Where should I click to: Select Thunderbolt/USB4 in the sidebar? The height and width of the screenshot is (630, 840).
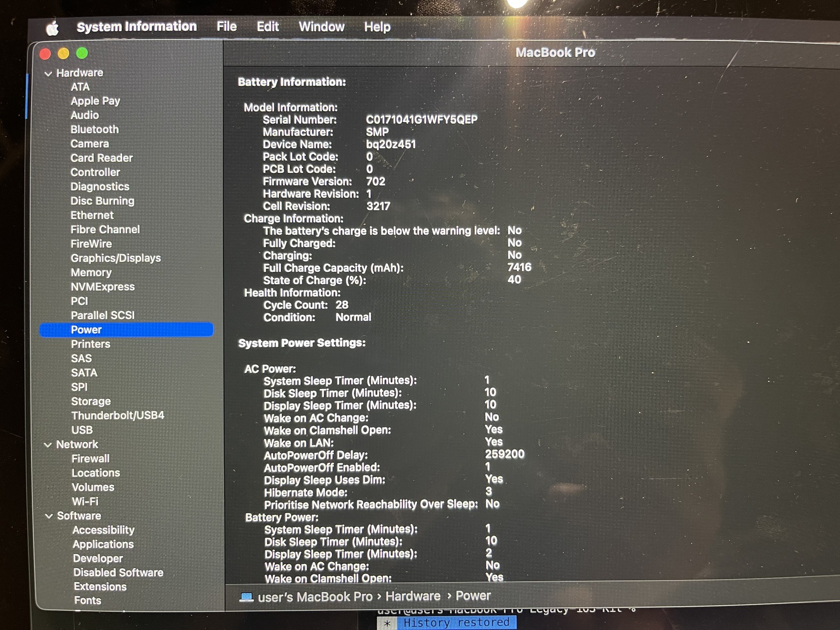tap(118, 415)
